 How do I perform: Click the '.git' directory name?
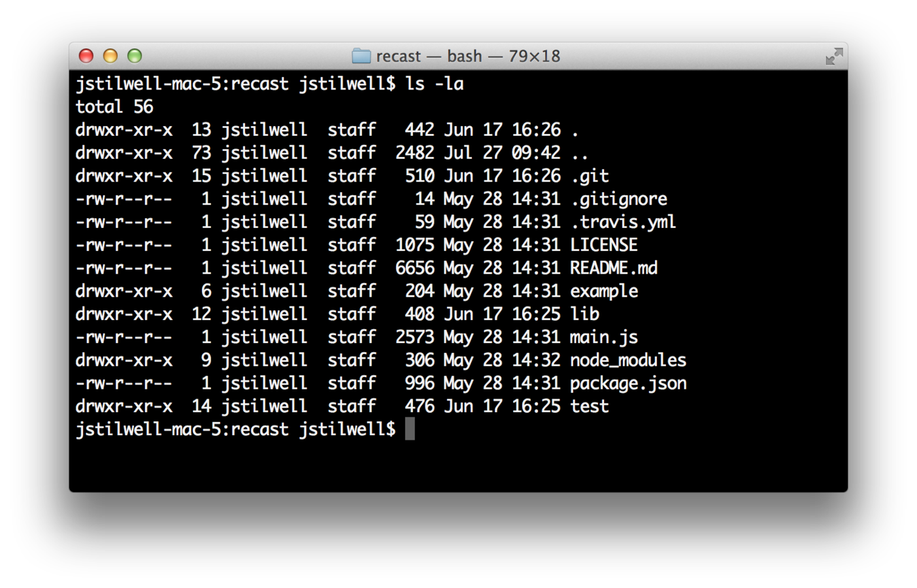[590, 176]
